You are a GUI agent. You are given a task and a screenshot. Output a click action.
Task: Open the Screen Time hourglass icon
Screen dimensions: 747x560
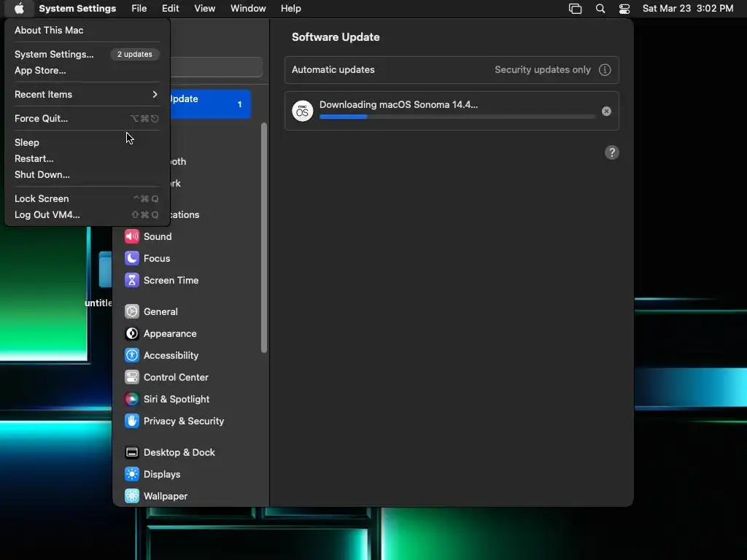(132, 281)
